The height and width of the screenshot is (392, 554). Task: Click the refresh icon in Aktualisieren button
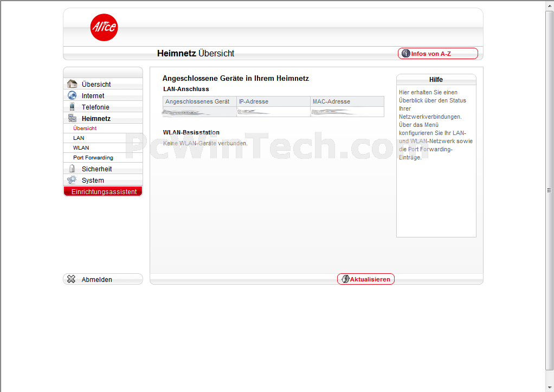[x=345, y=279]
